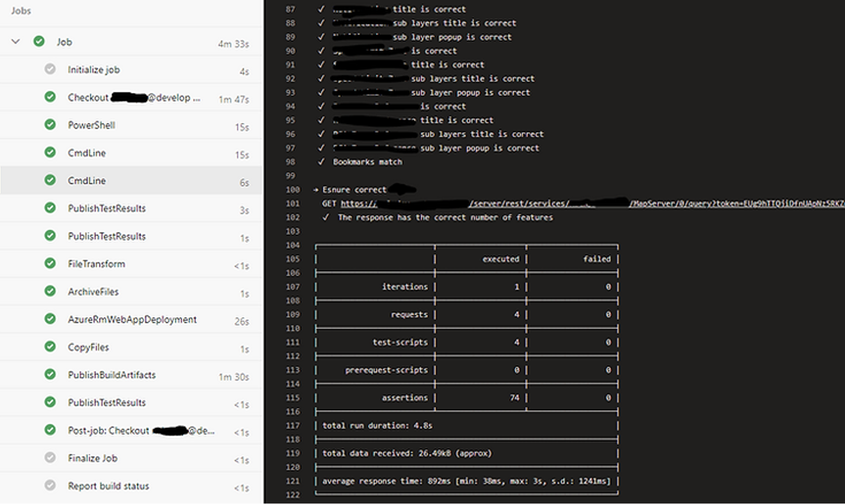Click the 'iterations' row label

tap(405, 287)
